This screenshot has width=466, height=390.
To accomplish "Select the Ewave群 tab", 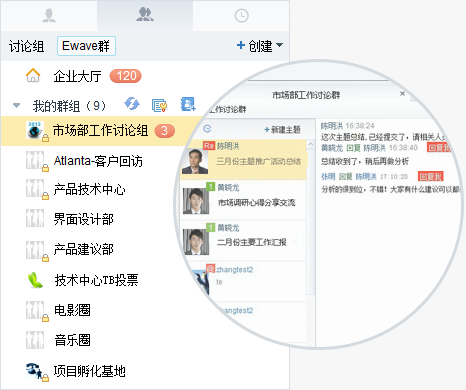I will (86, 46).
